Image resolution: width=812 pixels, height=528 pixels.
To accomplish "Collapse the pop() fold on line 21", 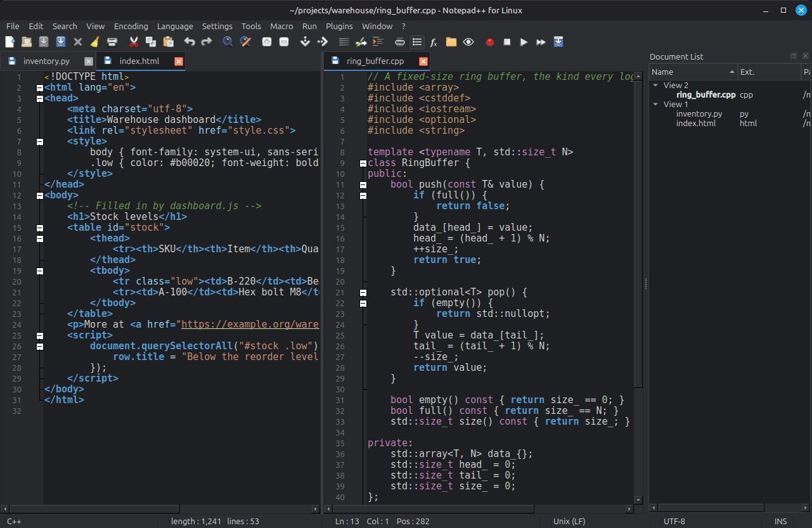I will (x=363, y=293).
